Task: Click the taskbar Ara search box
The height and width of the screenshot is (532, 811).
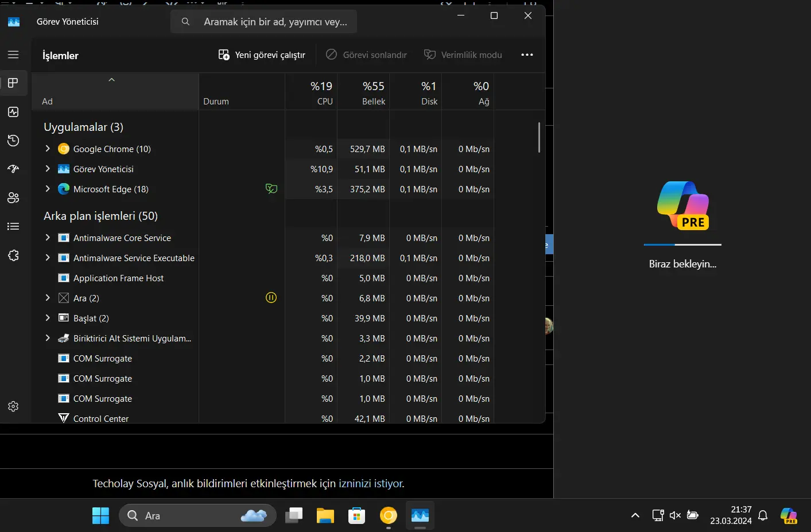Action: click(197, 515)
